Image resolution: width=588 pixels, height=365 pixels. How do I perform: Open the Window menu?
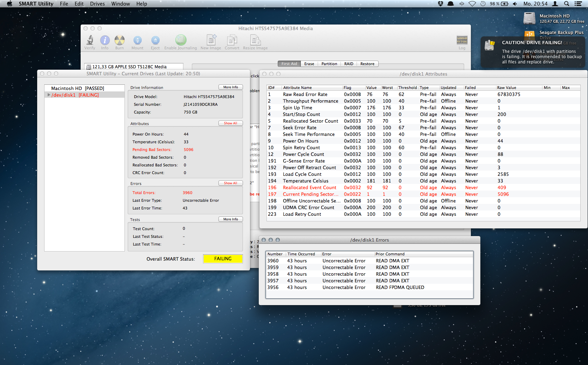pyautogui.click(x=121, y=4)
